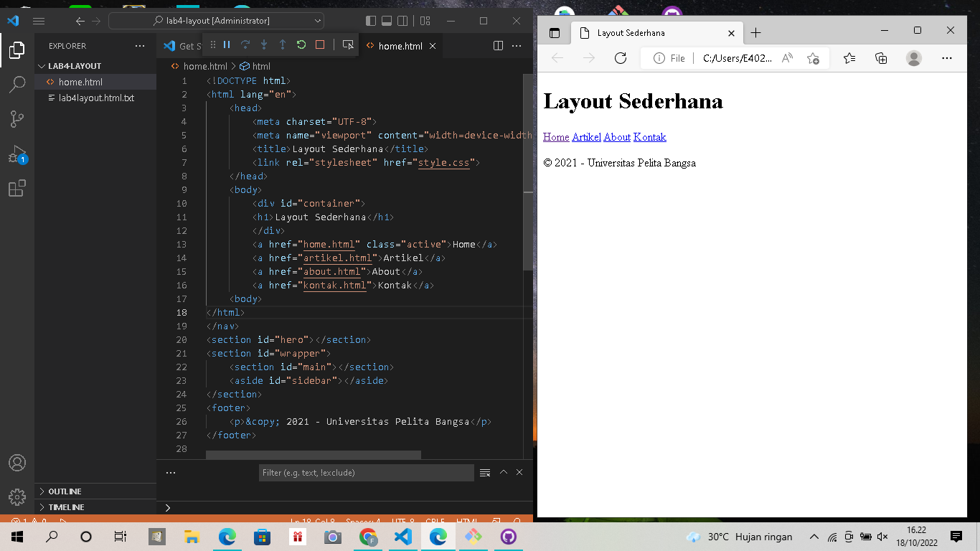
Task: Select the Search icon in the activity bar
Action: pos(17,84)
